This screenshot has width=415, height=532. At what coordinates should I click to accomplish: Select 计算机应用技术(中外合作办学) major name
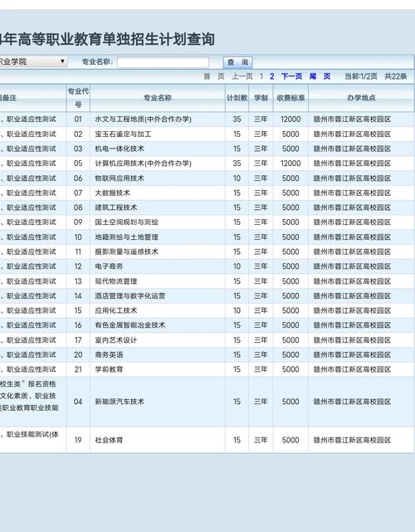143,164
